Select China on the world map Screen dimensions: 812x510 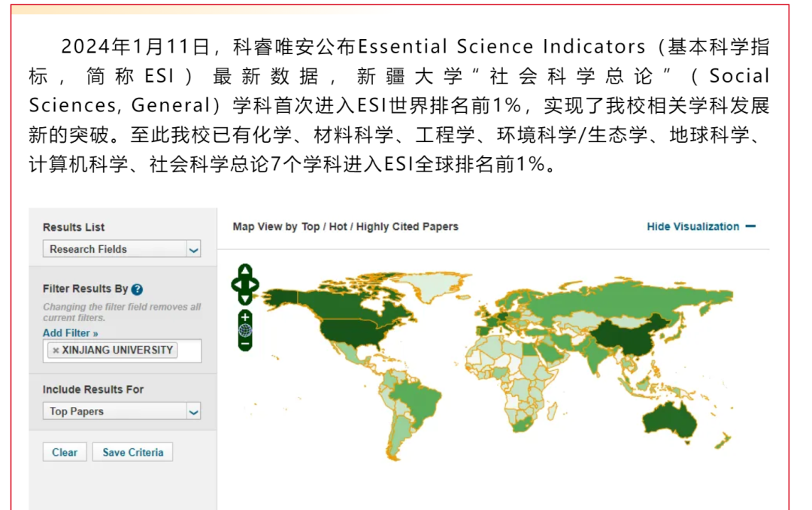620,336
